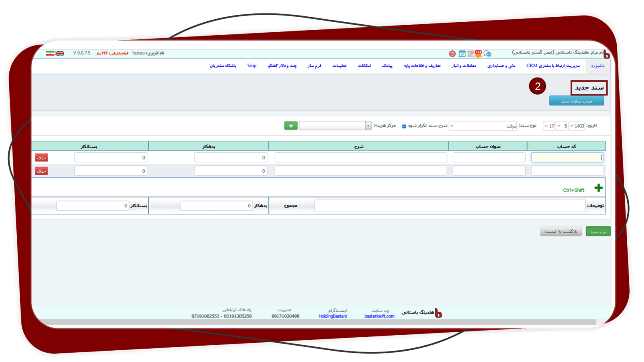Click phone number 09171020498 in footer
The image size is (644, 362).
pyautogui.click(x=286, y=316)
